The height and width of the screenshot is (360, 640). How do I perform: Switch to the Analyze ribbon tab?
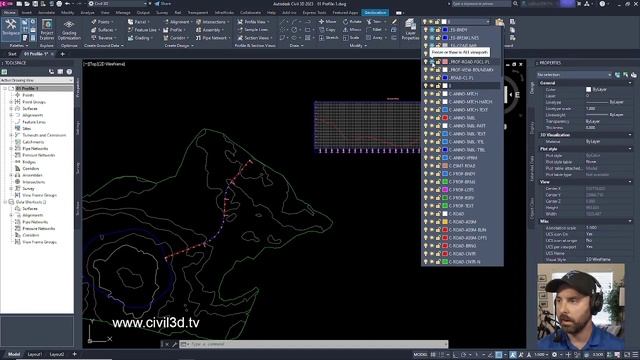(87, 13)
